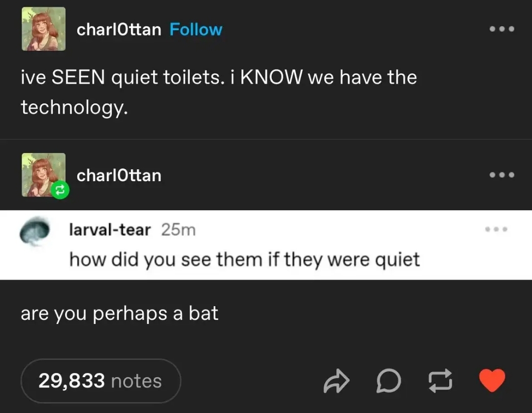This screenshot has height=413, width=532.
Task: Open the charl0ttan username on the original post
Action: pyautogui.click(x=119, y=30)
